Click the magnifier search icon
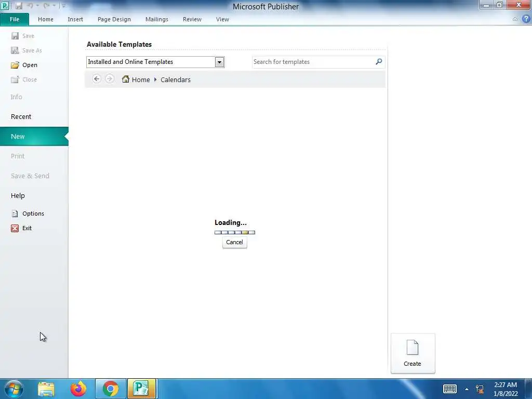This screenshot has width=532, height=399. click(379, 61)
